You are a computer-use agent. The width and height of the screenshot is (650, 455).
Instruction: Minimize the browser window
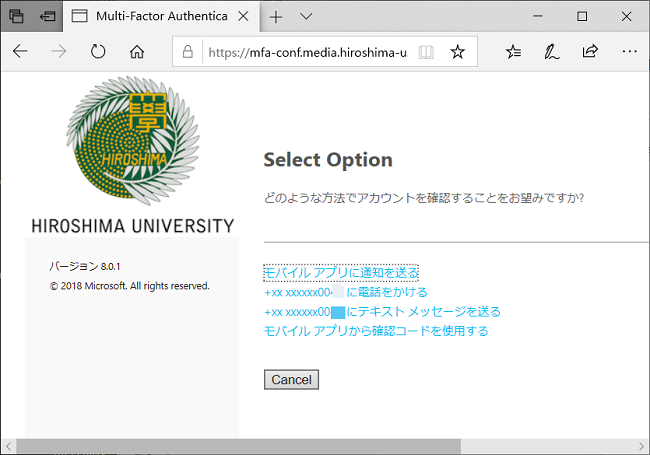[538, 16]
